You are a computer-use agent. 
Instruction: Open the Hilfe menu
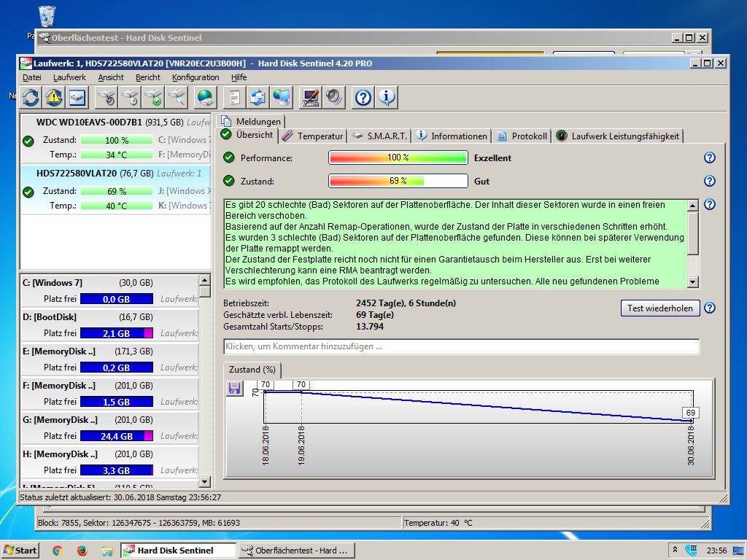click(239, 77)
